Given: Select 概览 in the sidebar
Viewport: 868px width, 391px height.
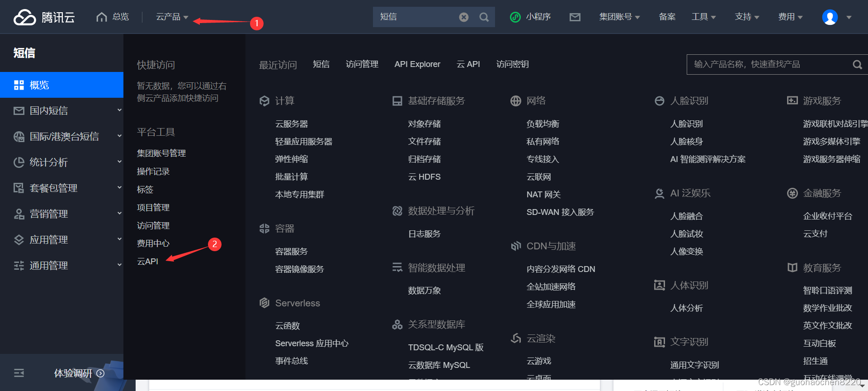Looking at the screenshot, I should [x=61, y=85].
